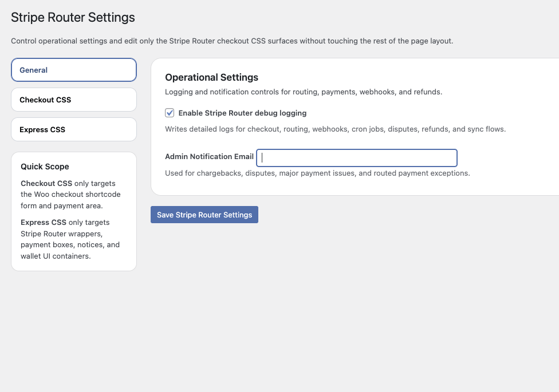Open the Express CSS tab
The height and width of the screenshot is (392, 559).
[x=73, y=129]
